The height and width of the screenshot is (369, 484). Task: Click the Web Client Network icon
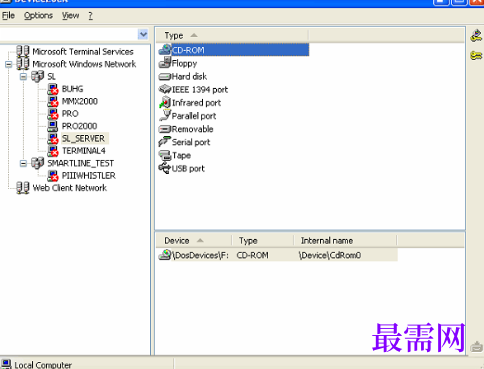click(x=23, y=188)
